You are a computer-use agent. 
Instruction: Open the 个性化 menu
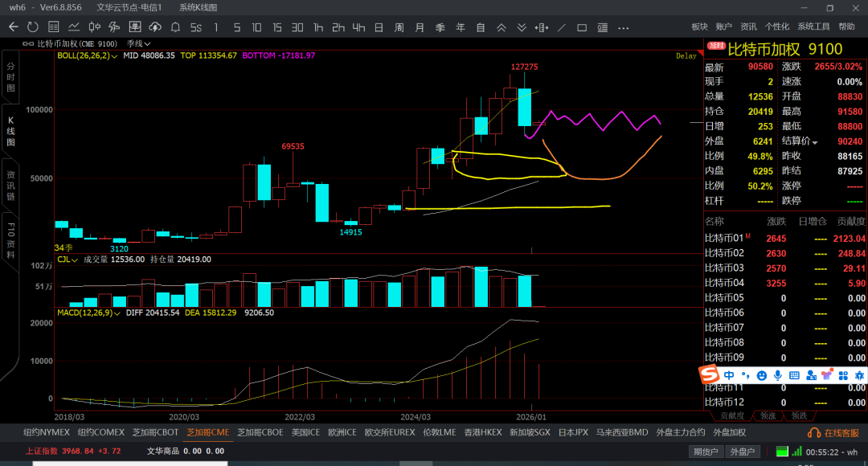pyautogui.click(x=776, y=27)
